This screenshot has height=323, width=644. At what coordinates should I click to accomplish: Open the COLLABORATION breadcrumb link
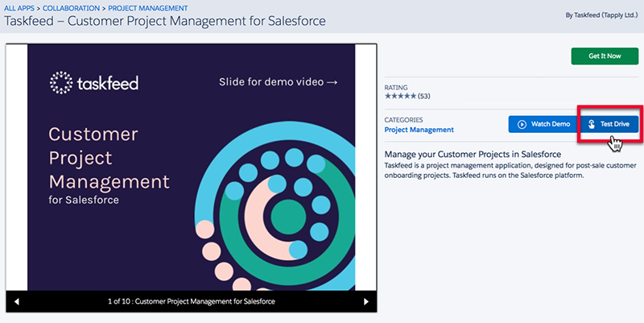71,8
